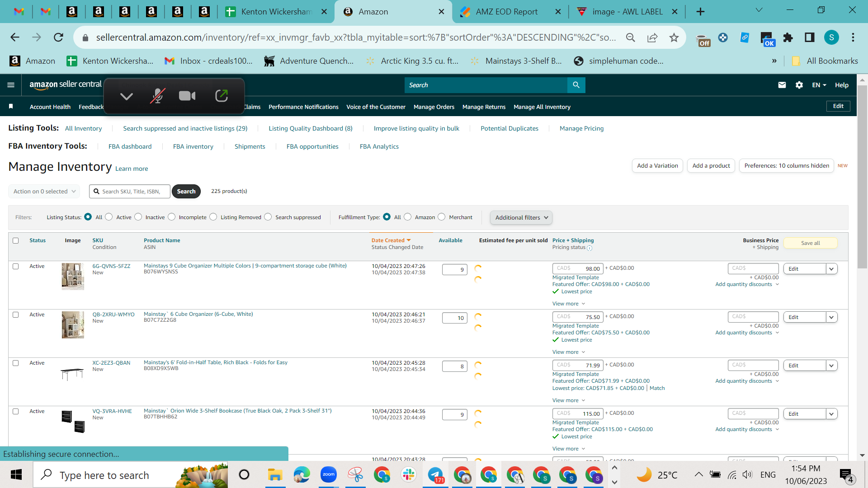Start video in the Zoom overlay

tap(187, 96)
